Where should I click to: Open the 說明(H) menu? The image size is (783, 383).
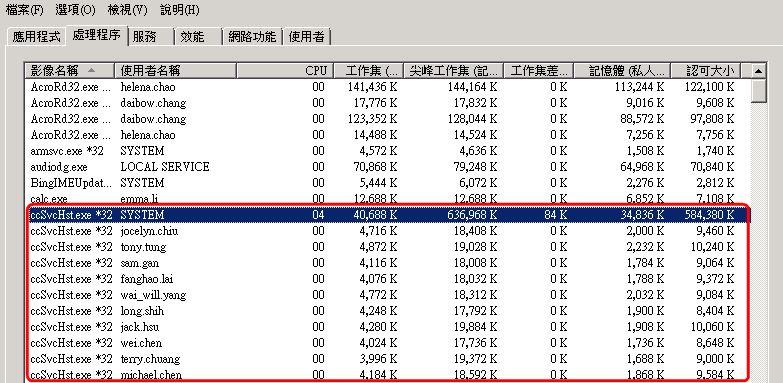coord(180,9)
